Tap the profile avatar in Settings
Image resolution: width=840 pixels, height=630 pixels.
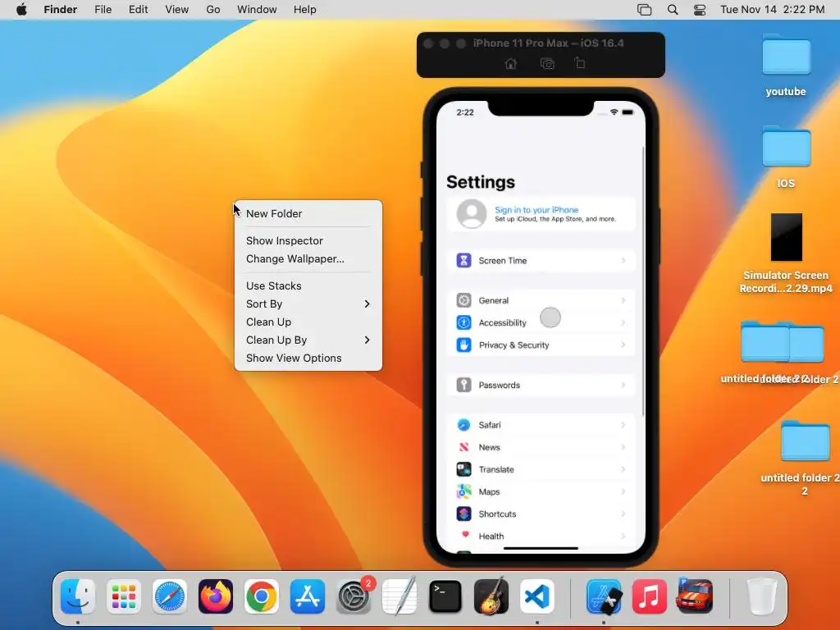point(472,214)
